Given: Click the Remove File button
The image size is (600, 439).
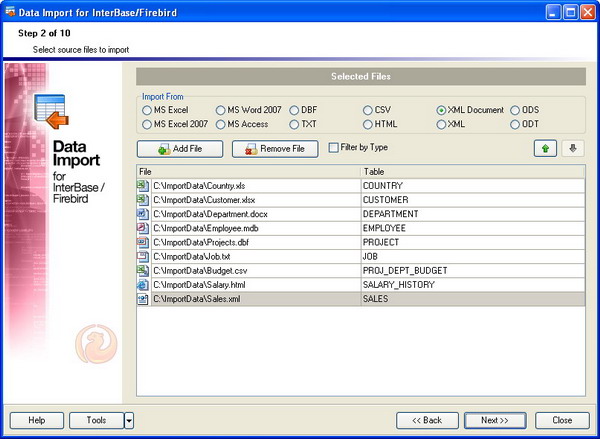Looking at the screenshot, I should pos(275,149).
